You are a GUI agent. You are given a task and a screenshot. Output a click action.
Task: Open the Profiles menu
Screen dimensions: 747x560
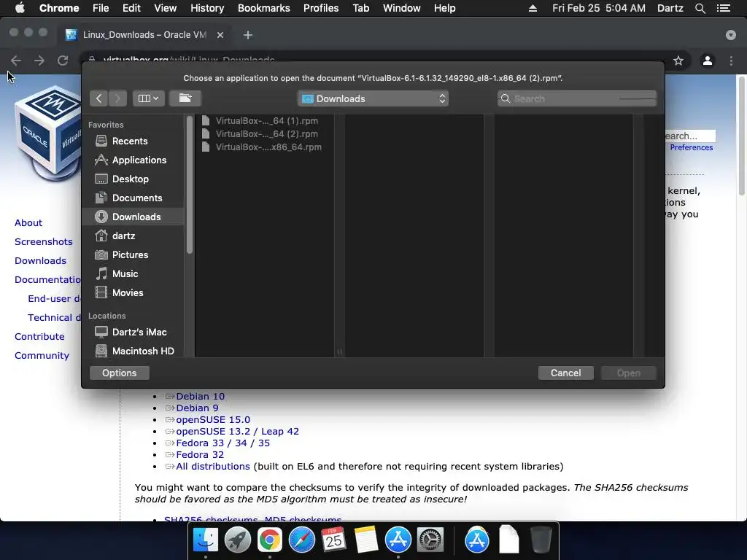point(321,8)
